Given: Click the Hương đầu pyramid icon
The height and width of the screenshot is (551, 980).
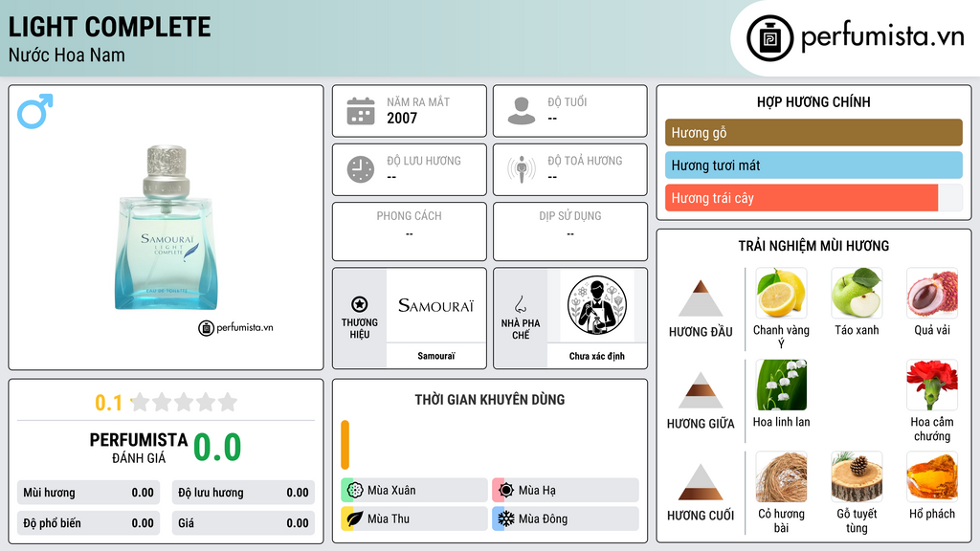Looking at the screenshot, I should coord(701,298).
